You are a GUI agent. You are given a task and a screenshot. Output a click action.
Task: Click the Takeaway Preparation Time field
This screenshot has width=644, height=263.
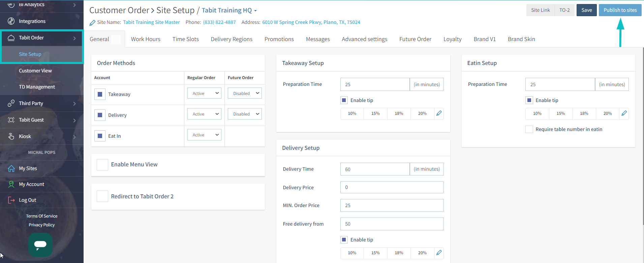pyautogui.click(x=375, y=85)
